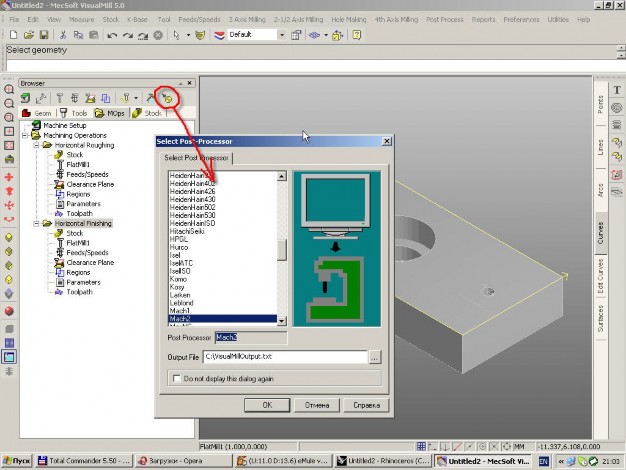Click the help question mark toolbar icon
The height and width of the screenshot is (470, 626).
[357, 35]
